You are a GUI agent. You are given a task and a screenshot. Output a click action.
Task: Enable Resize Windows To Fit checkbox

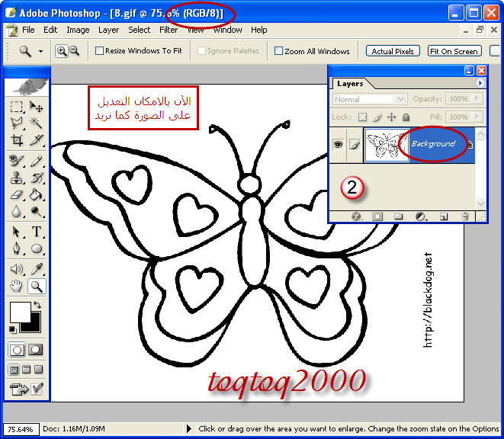click(99, 51)
